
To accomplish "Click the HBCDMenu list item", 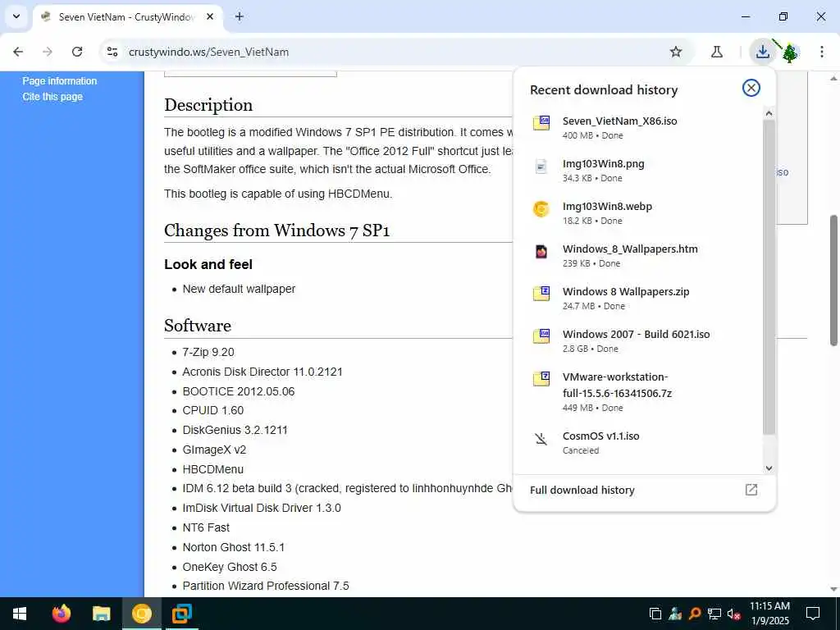I will click(213, 469).
